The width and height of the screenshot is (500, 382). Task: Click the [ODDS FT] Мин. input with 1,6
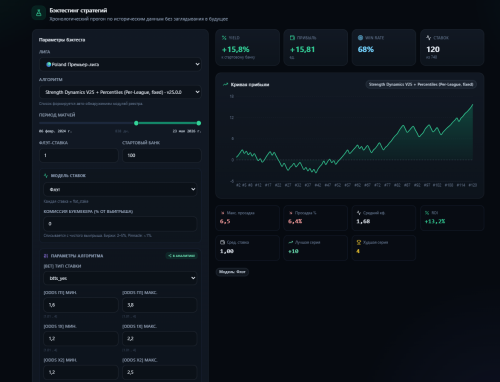(x=81, y=305)
